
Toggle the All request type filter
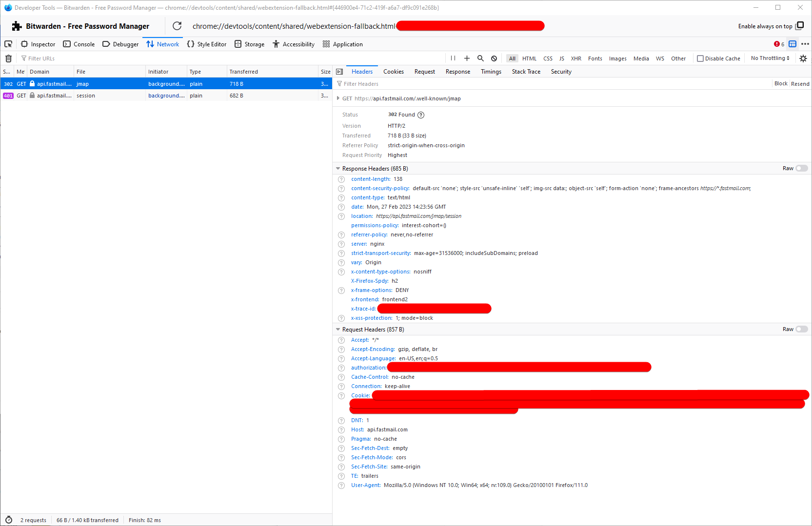point(512,58)
